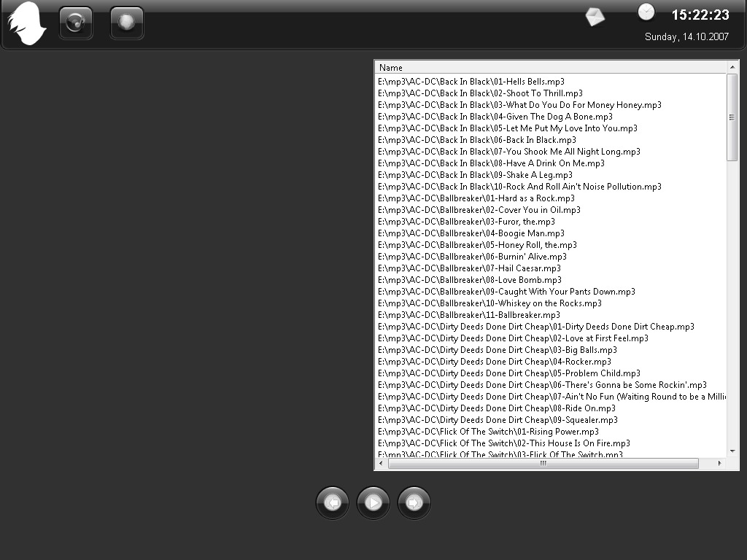The height and width of the screenshot is (560, 747).
Task: Select 06-There's Gonna be Some Rockin'.mp3
Action: pyautogui.click(x=543, y=385)
